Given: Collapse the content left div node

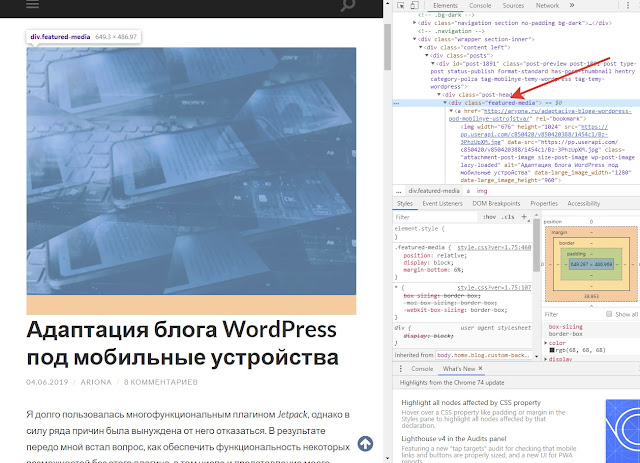Looking at the screenshot, I should (x=420, y=47).
